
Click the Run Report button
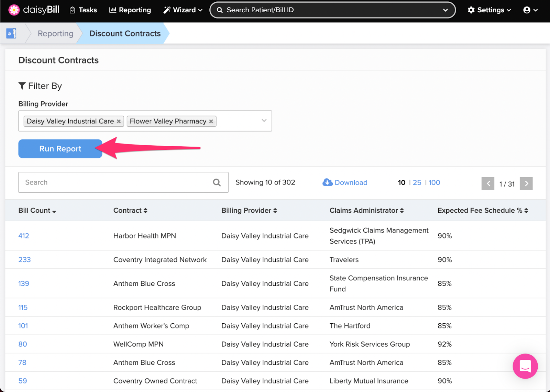point(60,149)
